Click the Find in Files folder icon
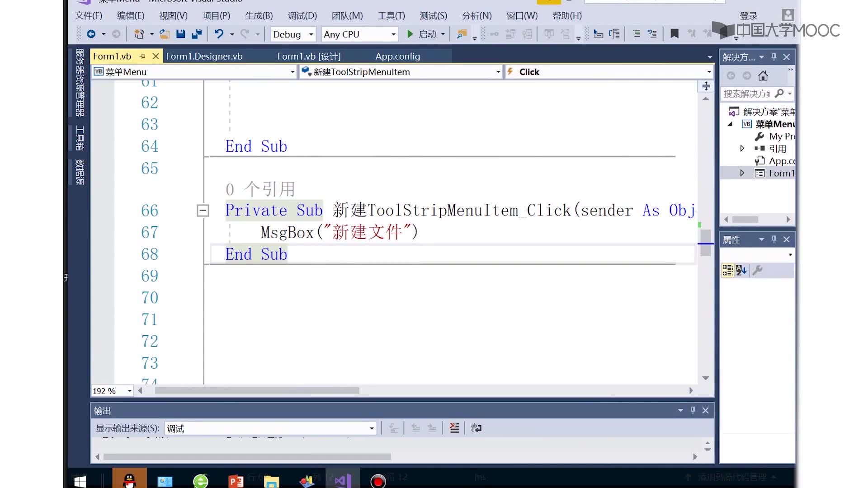 click(462, 34)
